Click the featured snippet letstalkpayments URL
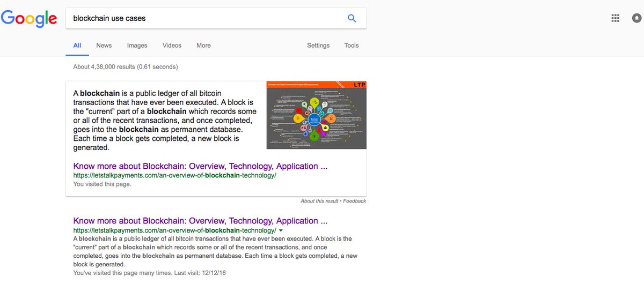Image resolution: width=644 pixels, height=284 pixels. click(174, 175)
